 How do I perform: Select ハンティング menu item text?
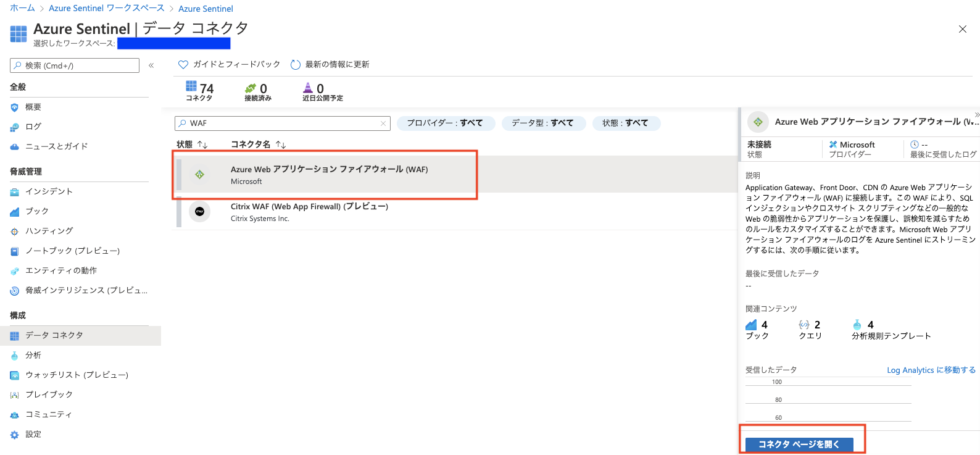[x=49, y=231]
